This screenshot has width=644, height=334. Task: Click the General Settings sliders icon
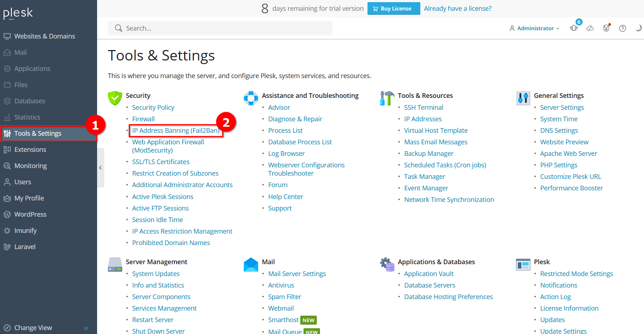pos(523,98)
